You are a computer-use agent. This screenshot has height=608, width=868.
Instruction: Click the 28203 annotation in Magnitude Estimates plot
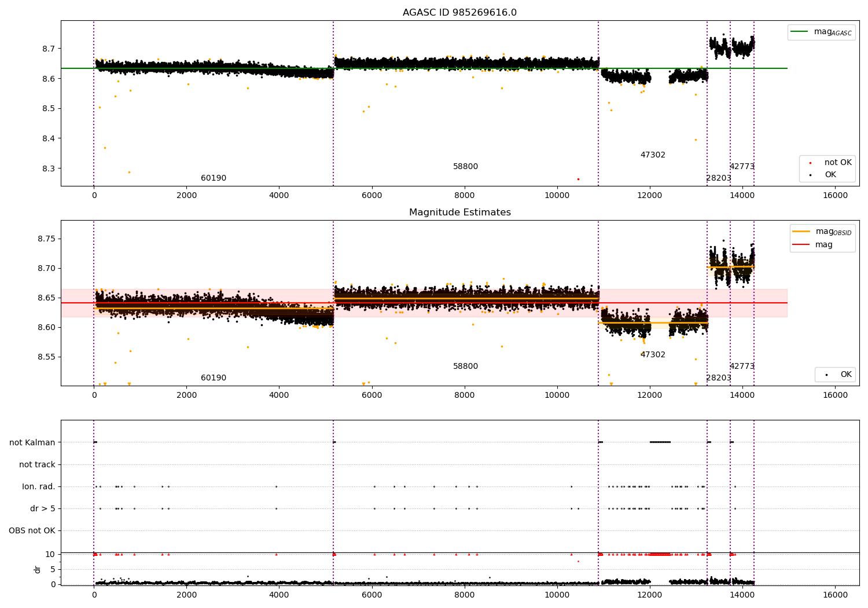point(719,378)
